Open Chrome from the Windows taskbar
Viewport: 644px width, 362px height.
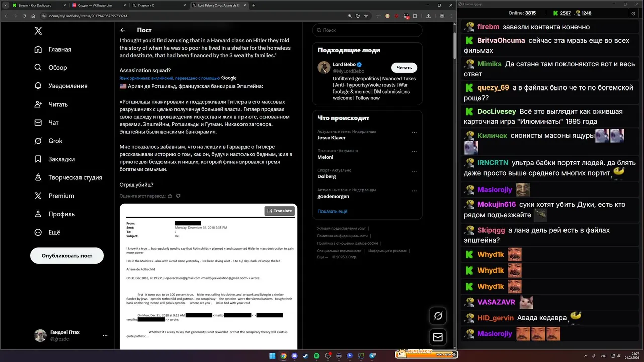point(283,356)
